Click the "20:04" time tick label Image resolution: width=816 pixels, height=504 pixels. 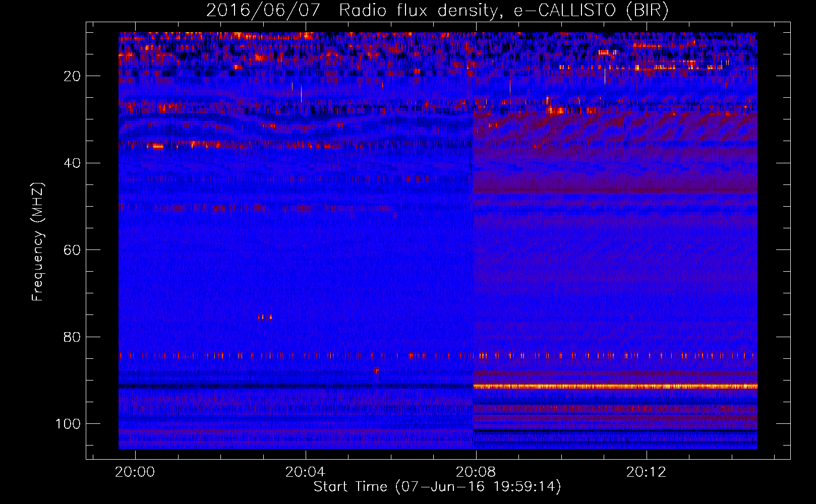(x=306, y=472)
